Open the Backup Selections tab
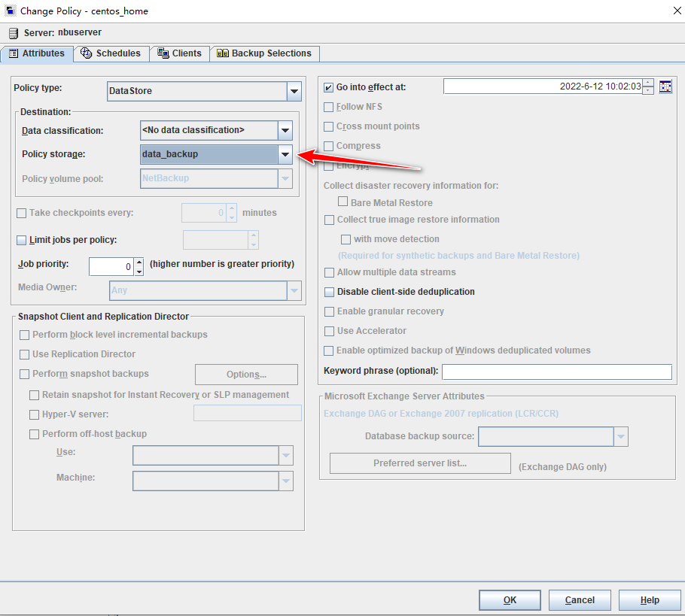This screenshot has width=685, height=616. 264,53
